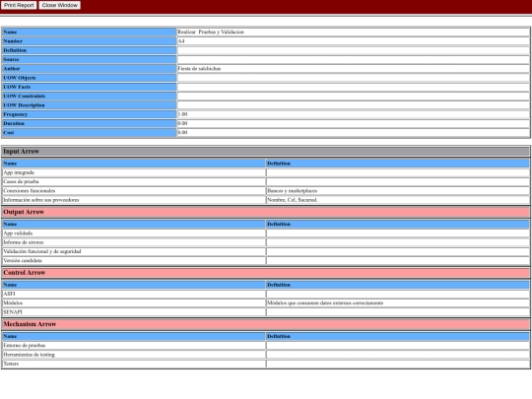Click the UOW Constraints label
Viewport: 532px width, 399px height.
click(90, 96)
